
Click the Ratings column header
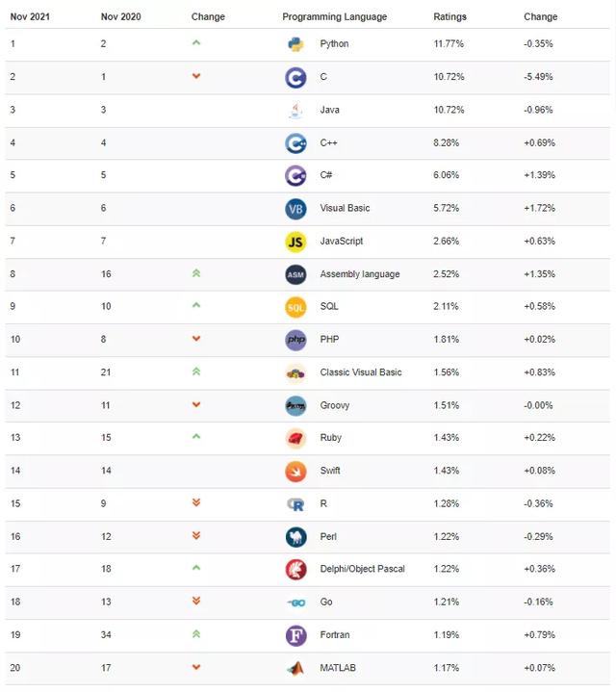pyautogui.click(x=450, y=16)
